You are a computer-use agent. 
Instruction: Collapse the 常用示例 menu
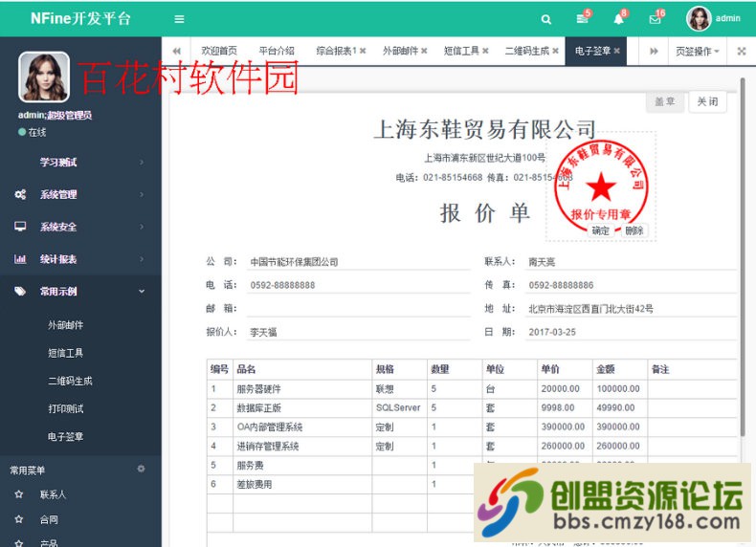80,292
